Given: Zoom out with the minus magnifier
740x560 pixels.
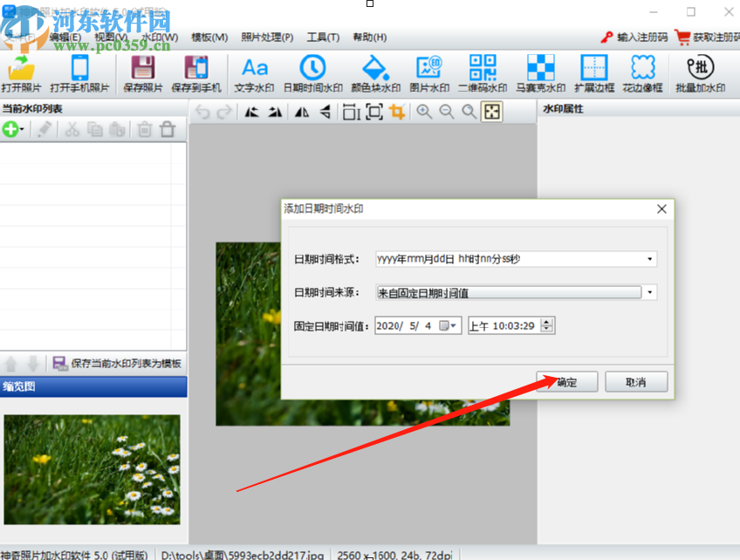Looking at the screenshot, I should coord(447,112).
